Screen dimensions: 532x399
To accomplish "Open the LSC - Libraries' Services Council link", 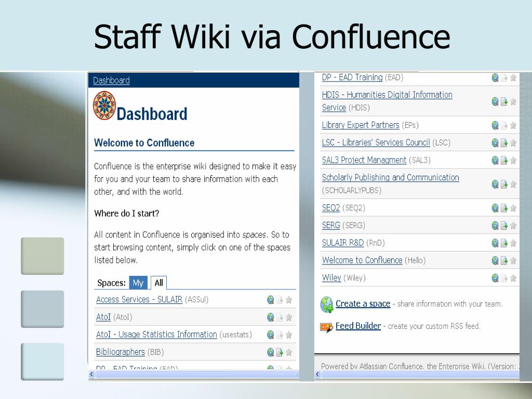I will click(376, 142).
